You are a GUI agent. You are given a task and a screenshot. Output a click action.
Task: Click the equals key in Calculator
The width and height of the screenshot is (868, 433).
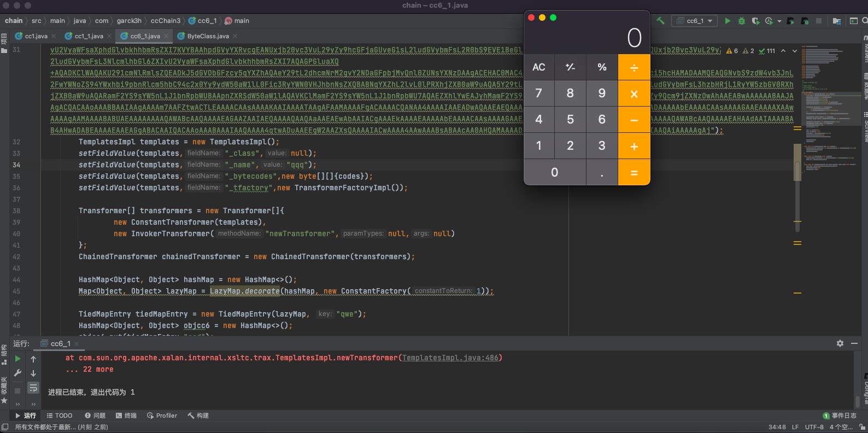point(634,173)
